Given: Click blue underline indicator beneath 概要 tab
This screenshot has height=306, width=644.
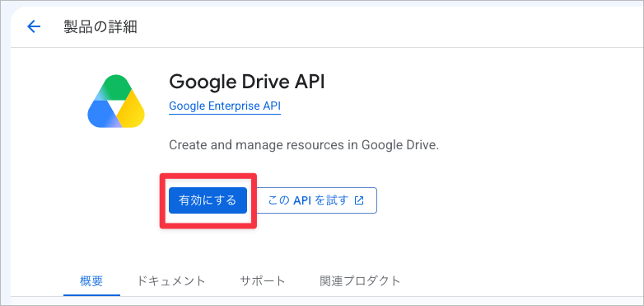Looking at the screenshot, I should point(91,295).
